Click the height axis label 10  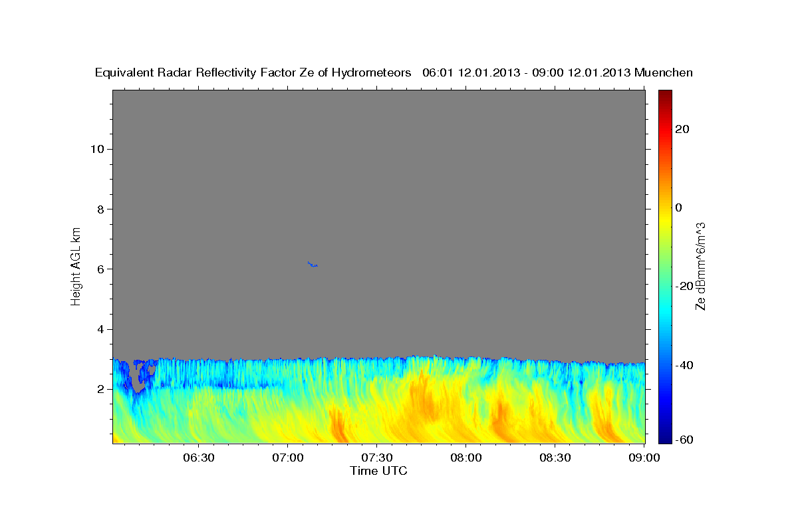pos(97,149)
